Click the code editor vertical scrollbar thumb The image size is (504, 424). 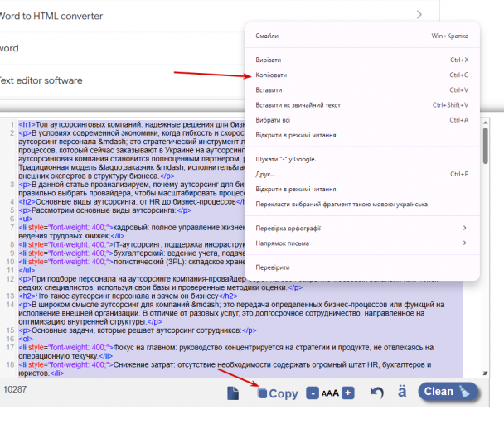click(x=486, y=146)
